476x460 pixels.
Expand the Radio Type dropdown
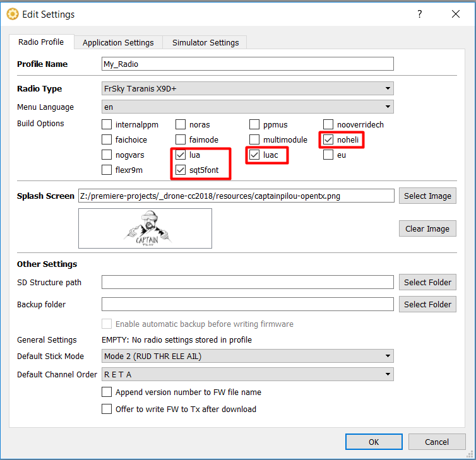[247, 88]
